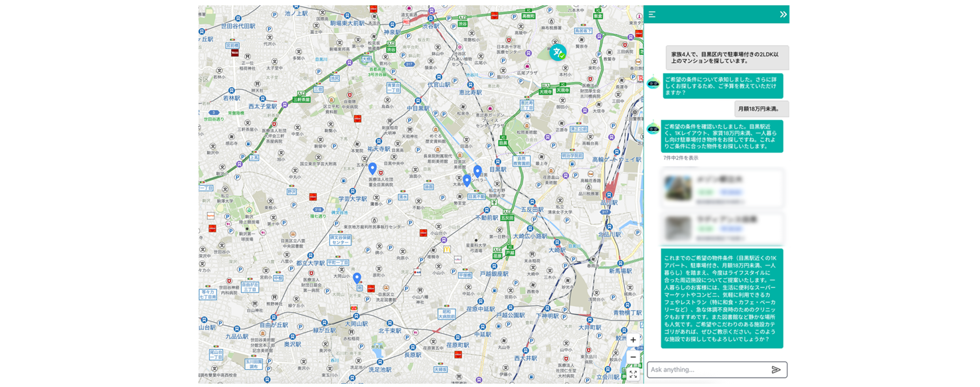Image resolution: width=980 pixels, height=387 pixels.
Task: Send the chat message with the paper-plane icon
Action: [776, 369]
